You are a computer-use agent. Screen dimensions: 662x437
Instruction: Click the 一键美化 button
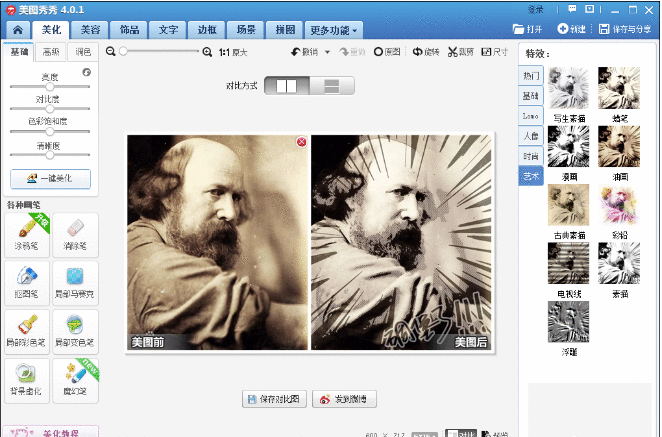point(50,179)
